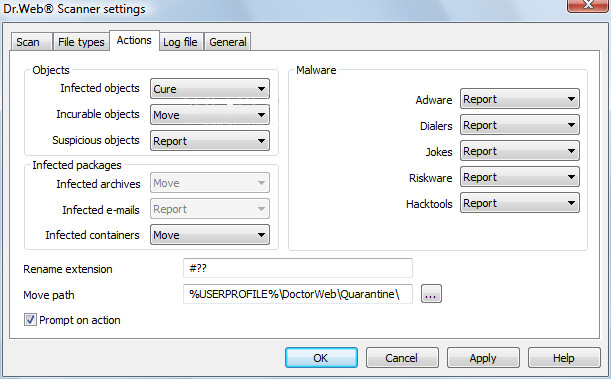This screenshot has height=379, width=611.
Task: Click the Jokes label
Action: pyautogui.click(x=439, y=152)
